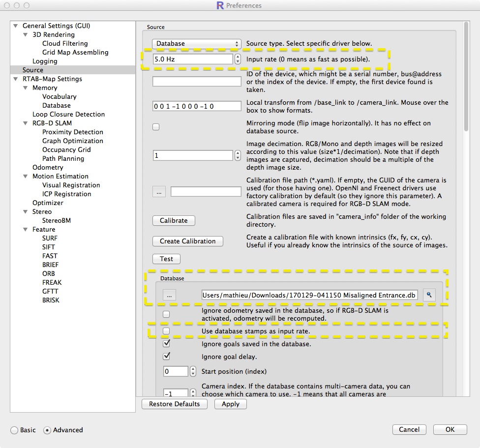
Task: Click the Start position stepper arrows
Action: tap(193, 371)
